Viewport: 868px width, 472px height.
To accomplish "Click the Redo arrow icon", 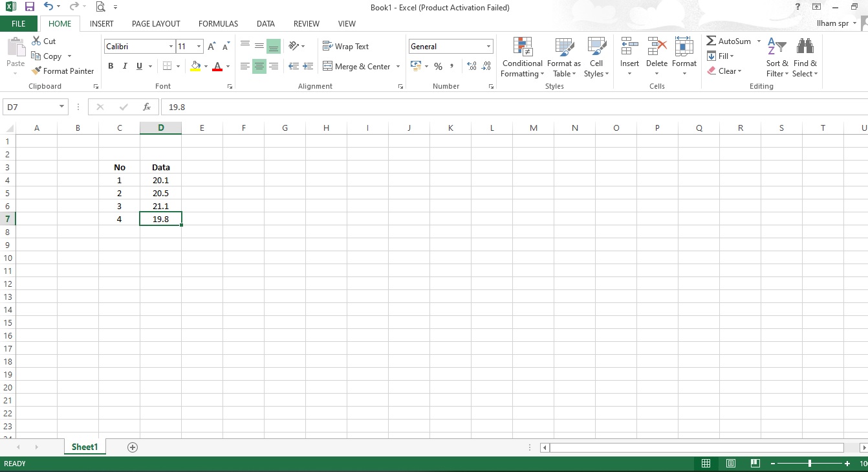I will pos(74,6).
